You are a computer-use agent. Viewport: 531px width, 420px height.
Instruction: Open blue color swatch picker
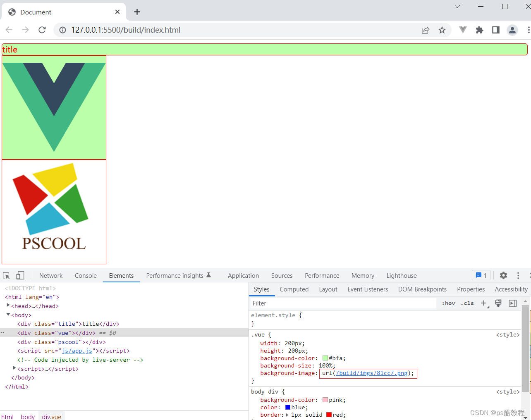[x=288, y=407]
